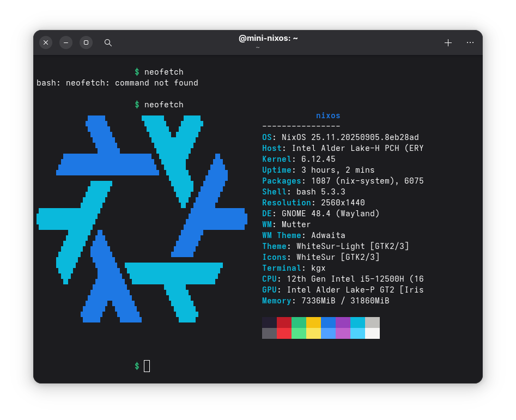The height and width of the screenshot is (420, 516).
Task: Click the window title '@mini-nixos: ~'
Action: pos(268,39)
